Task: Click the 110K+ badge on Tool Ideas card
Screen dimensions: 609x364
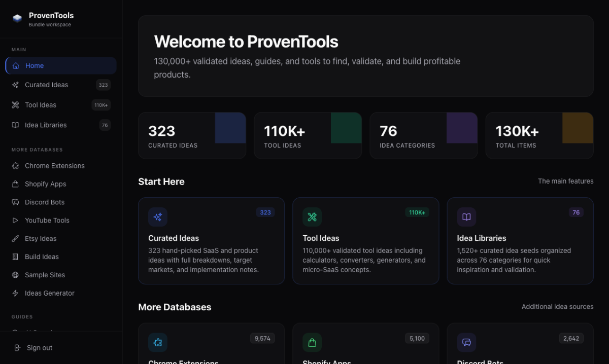Action: click(417, 212)
